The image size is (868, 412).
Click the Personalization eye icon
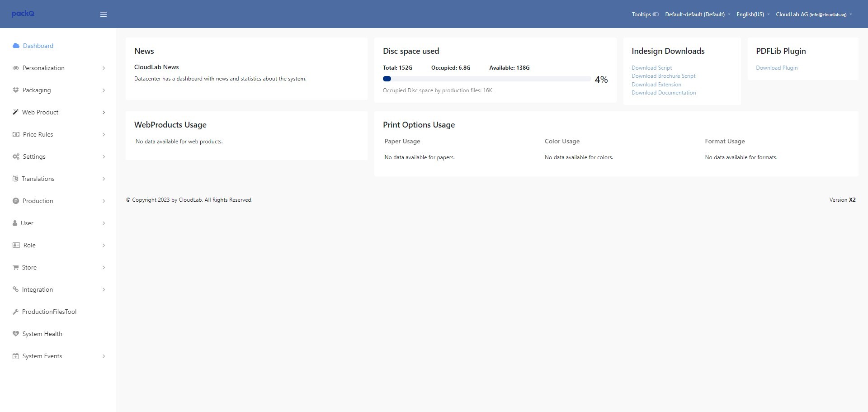(16, 68)
